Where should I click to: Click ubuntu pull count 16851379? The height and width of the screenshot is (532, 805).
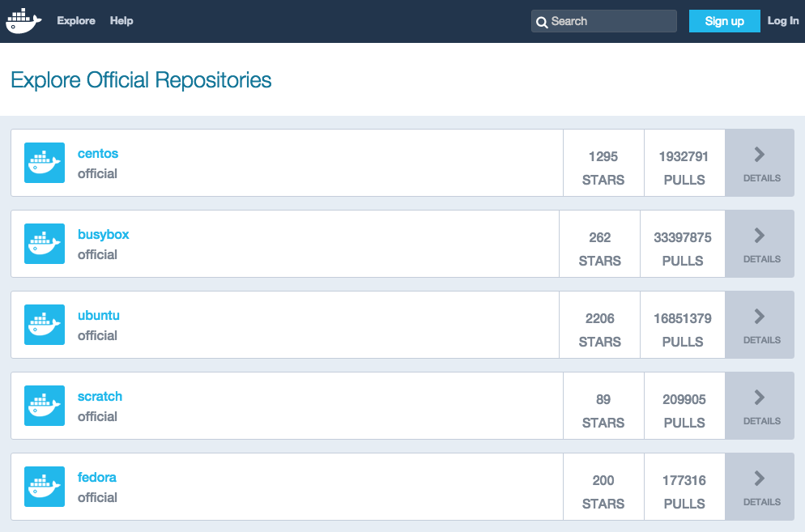click(x=683, y=318)
